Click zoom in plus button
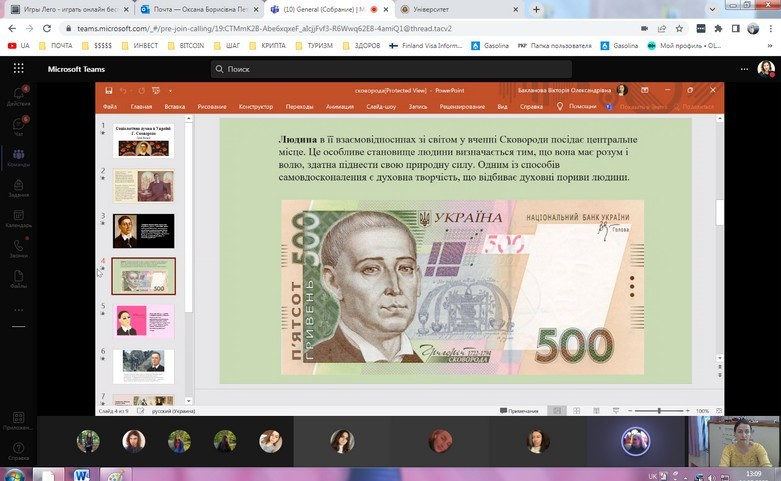Image resolution: width=781 pixels, height=481 pixels. (688, 411)
